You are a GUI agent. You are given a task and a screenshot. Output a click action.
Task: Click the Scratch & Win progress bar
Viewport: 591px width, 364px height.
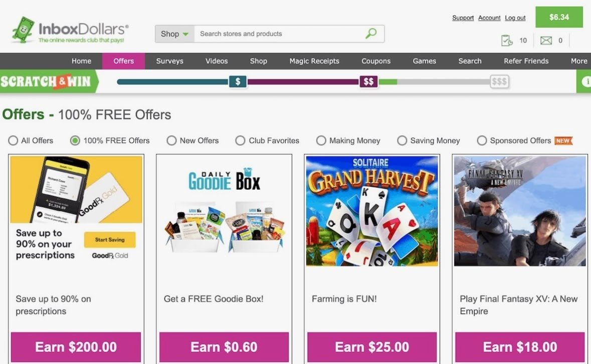pos(313,82)
